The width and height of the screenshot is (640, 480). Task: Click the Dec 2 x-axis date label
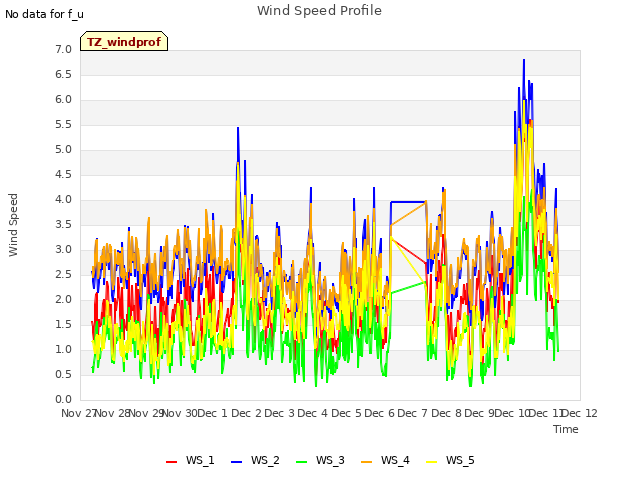247,413
